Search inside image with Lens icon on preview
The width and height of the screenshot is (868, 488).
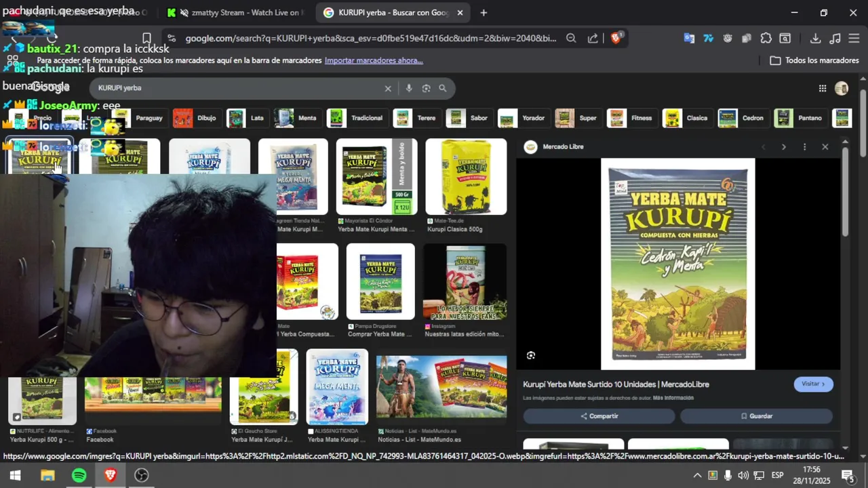[x=531, y=355]
